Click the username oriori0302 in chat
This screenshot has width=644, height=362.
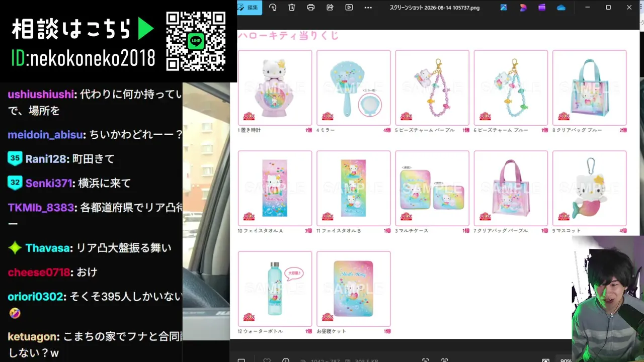point(36,297)
